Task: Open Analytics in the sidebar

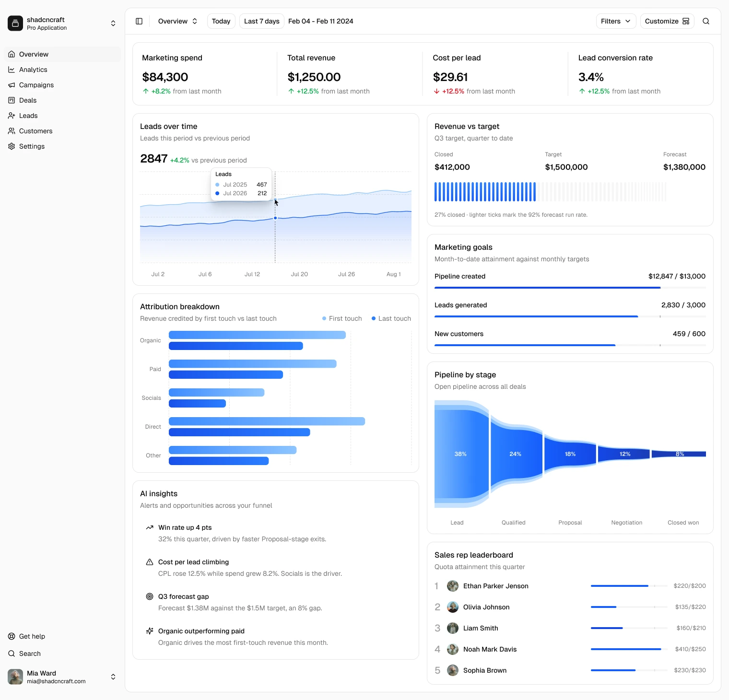Action: click(x=62, y=70)
